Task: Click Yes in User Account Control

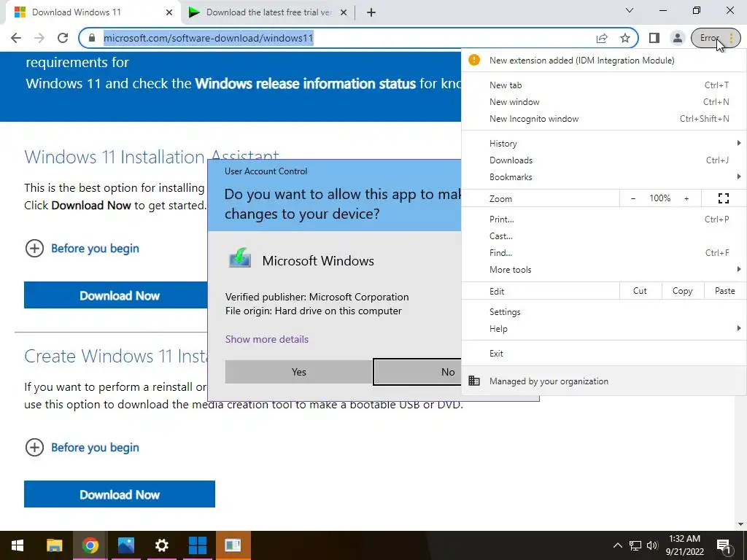Action: pyautogui.click(x=298, y=372)
